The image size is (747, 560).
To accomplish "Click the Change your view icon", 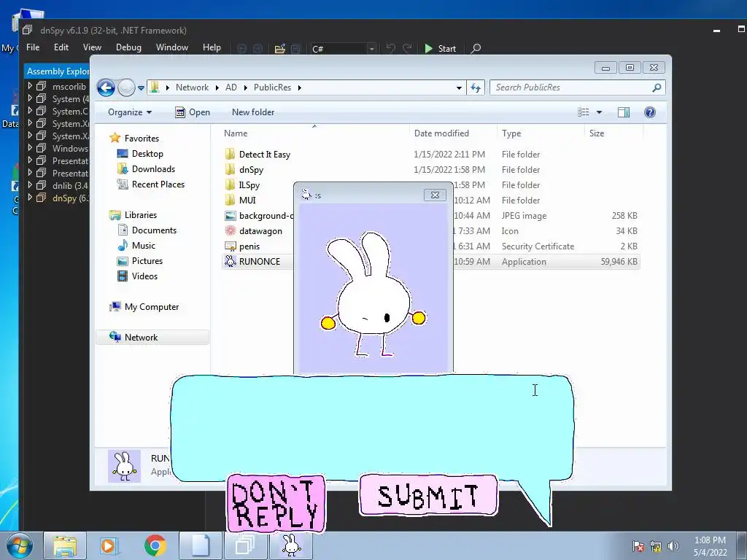I will tap(584, 112).
